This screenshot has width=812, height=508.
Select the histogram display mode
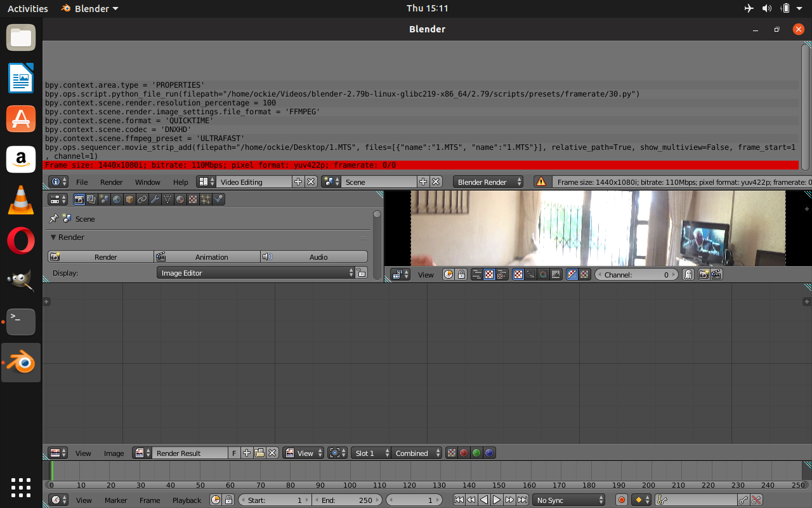pyautogui.click(x=556, y=275)
